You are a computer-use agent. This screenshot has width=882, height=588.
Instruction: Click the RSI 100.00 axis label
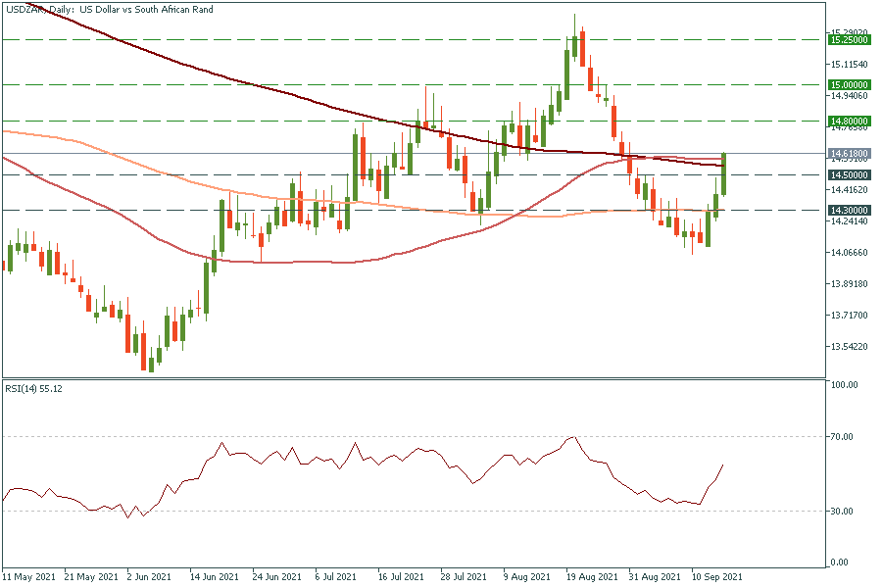coord(844,385)
